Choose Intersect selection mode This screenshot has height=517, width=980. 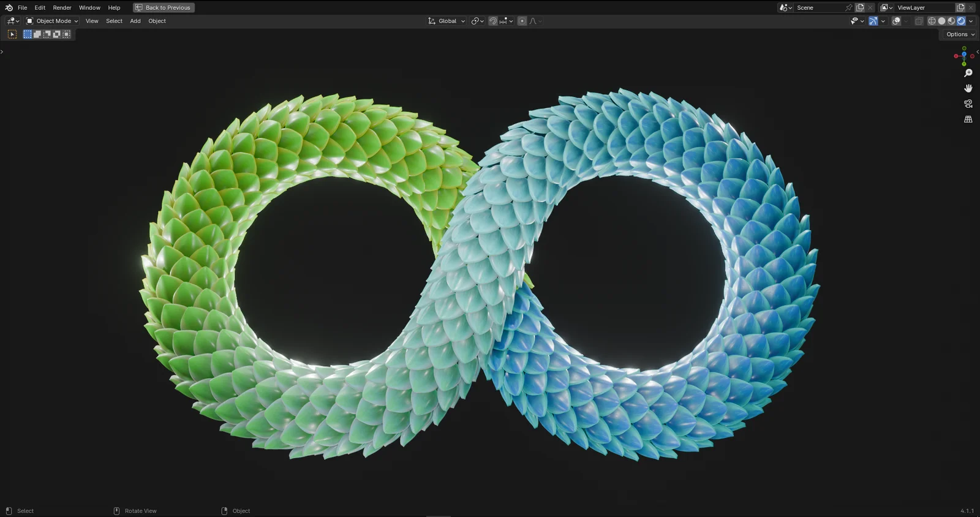click(x=67, y=34)
